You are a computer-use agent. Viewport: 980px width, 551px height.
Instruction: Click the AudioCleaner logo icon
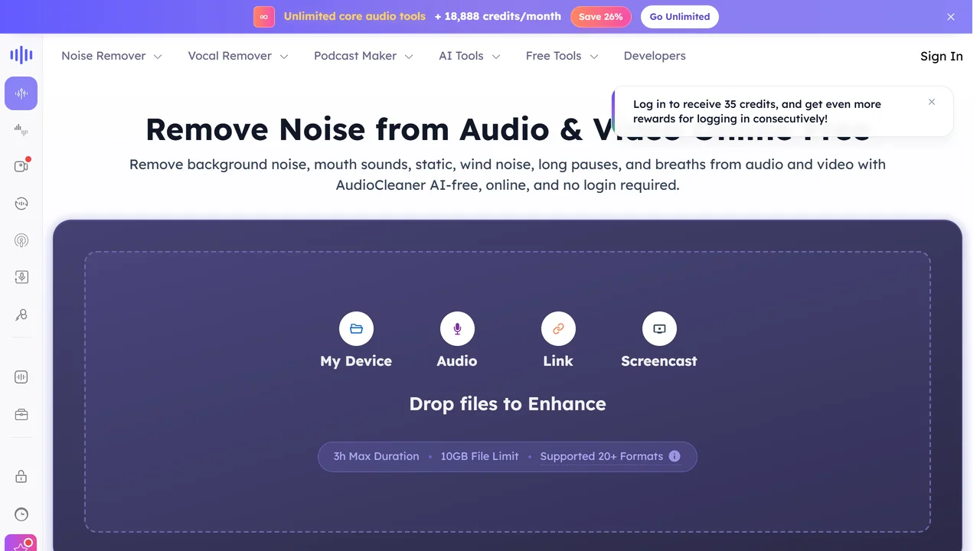click(x=21, y=54)
